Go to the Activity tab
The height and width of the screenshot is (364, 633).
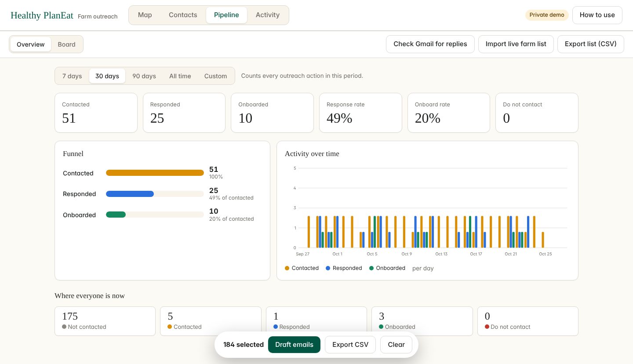(x=268, y=15)
